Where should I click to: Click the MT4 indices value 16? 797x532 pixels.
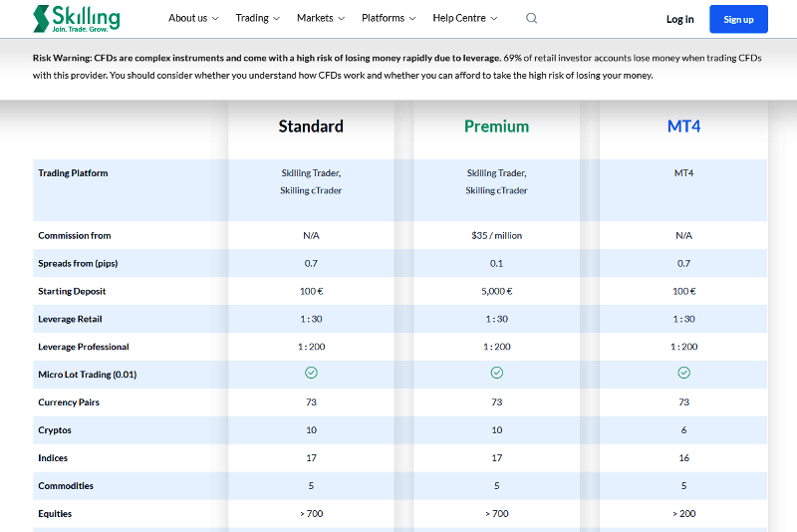click(683, 458)
